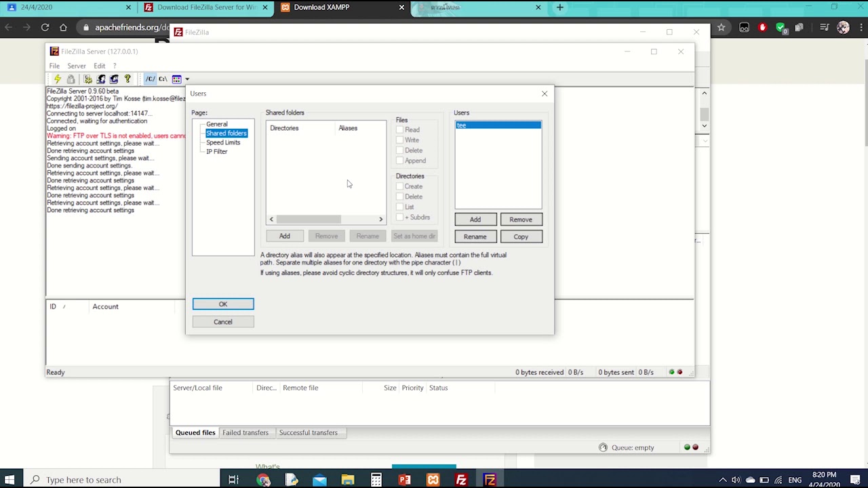Viewport: 868px width, 488px height.
Task: Switch to Queued files tab in FileZilla client
Action: (x=195, y=432)
